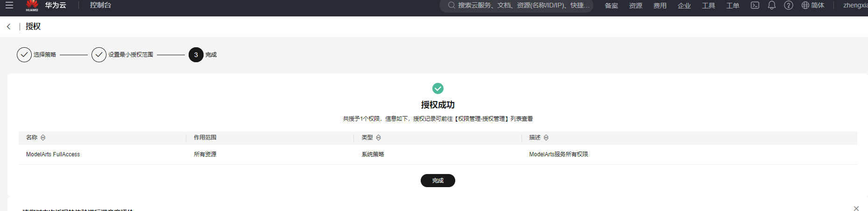The image size is (868, 211).
Task: Click the 权限管理-授权管理 info text
Action: pos(481,119)
